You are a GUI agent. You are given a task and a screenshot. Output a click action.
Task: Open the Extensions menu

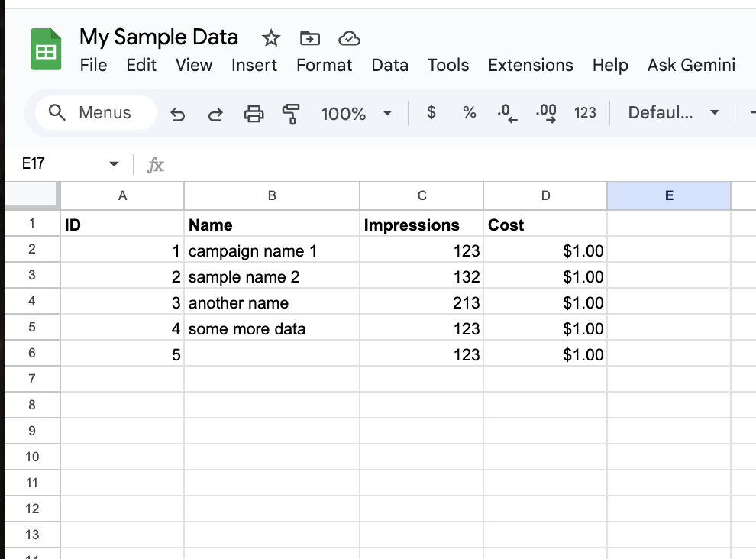click(530, 66)
